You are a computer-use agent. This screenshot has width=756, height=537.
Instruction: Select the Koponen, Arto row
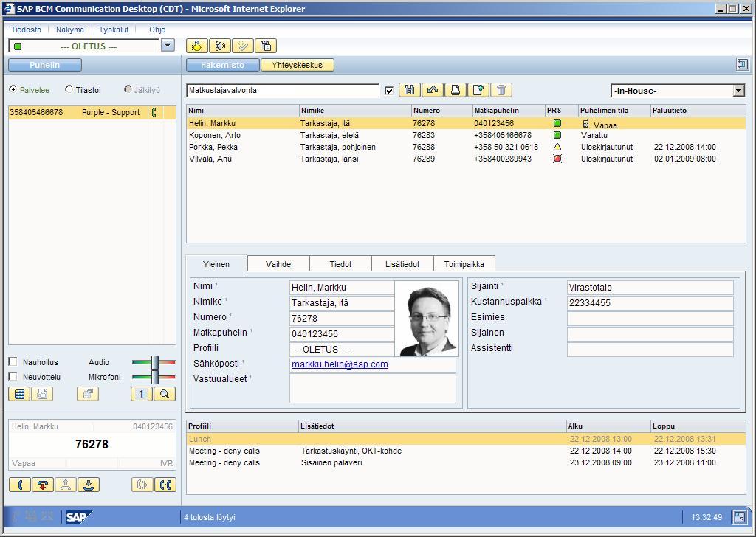(465, 135)
